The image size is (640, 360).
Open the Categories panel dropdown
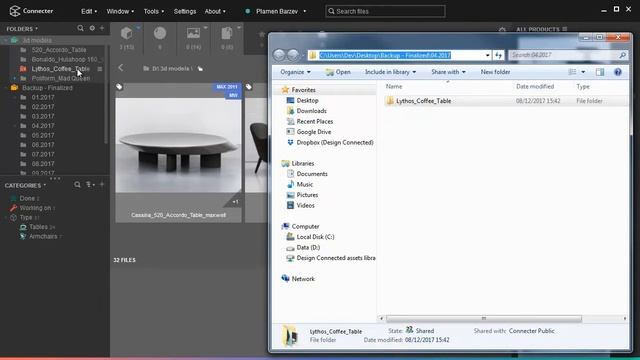25,185
